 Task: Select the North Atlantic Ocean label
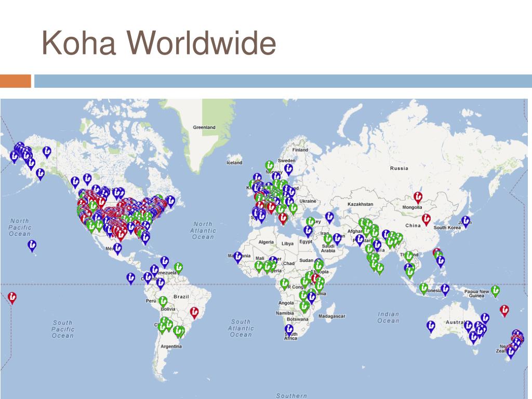(x=203, y=231)
